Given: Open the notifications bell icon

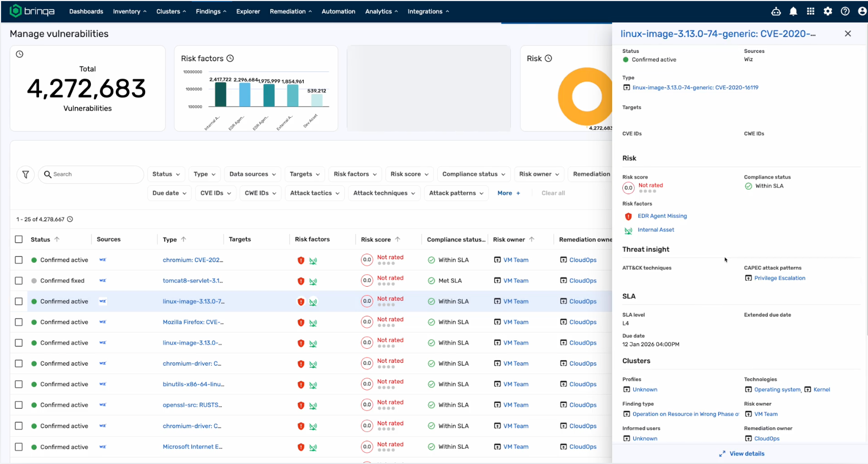Looking at the screenshot, I should pos(793,11).
